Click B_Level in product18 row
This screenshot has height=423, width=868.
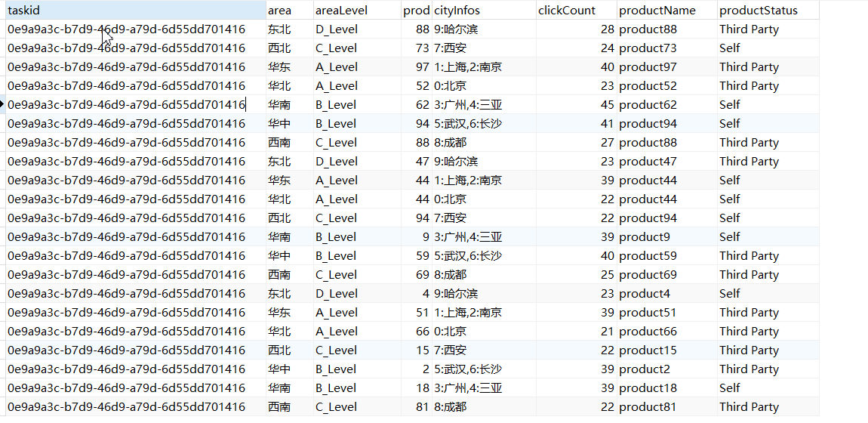coord(356,387)
